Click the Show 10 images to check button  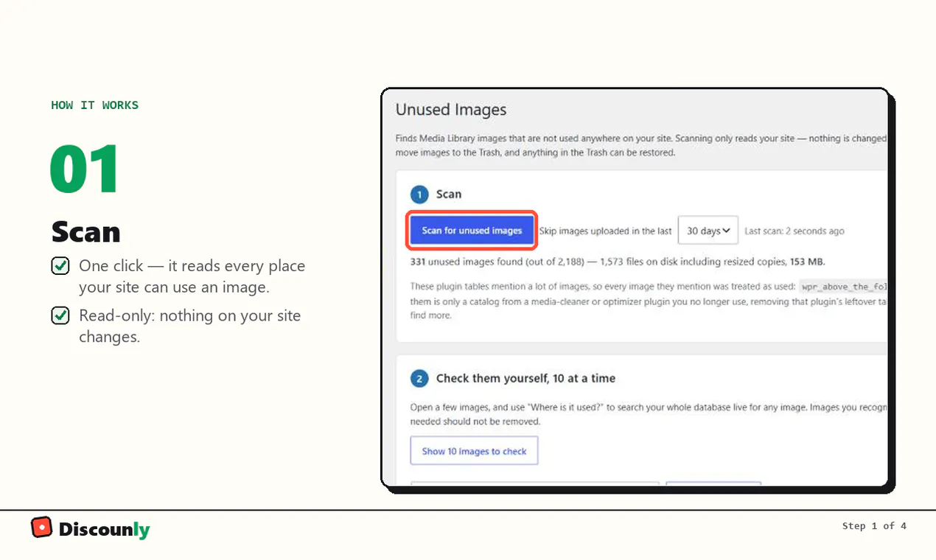coord(474,451)
